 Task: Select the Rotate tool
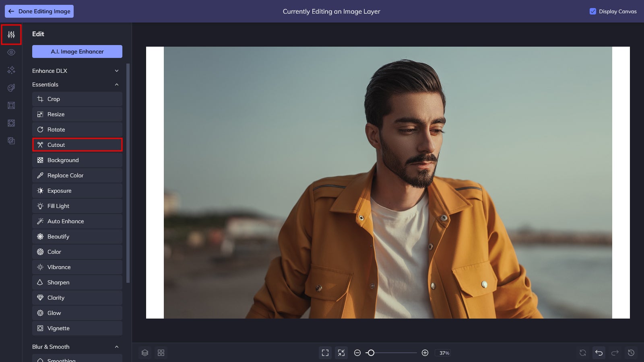(77, 129)
